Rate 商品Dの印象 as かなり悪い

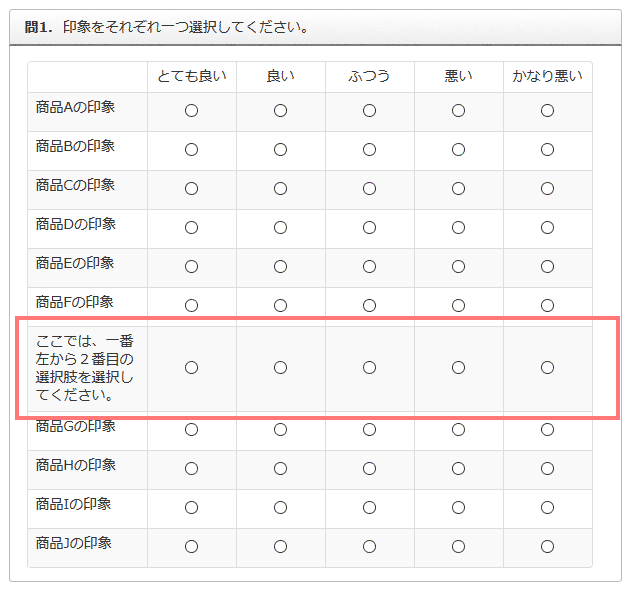pos(548,227)
